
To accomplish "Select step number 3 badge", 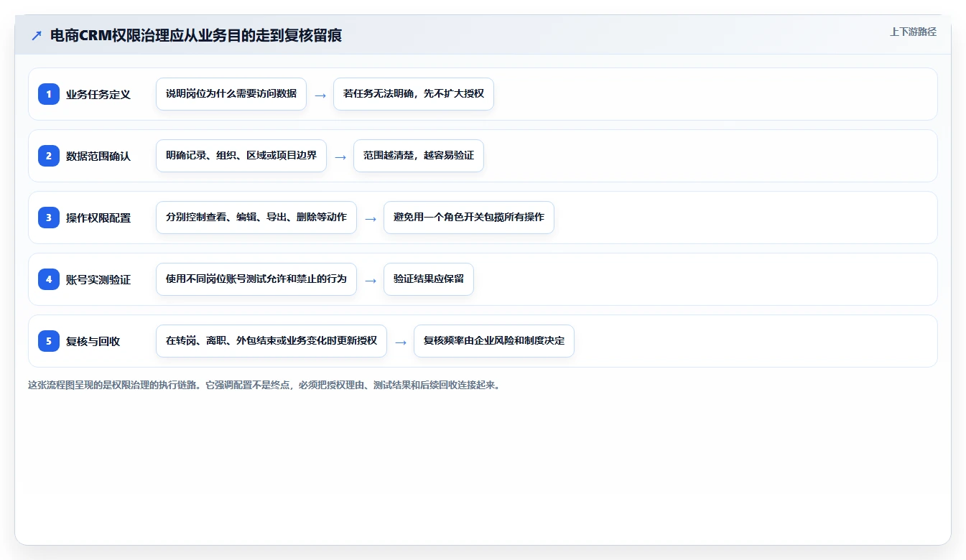I will (x=49, y=217).
